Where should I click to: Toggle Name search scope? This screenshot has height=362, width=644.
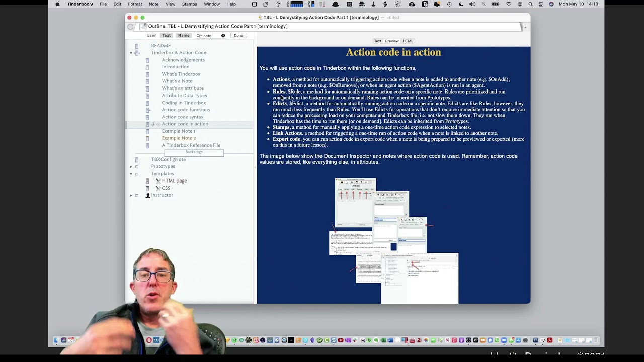click(184, 36)
